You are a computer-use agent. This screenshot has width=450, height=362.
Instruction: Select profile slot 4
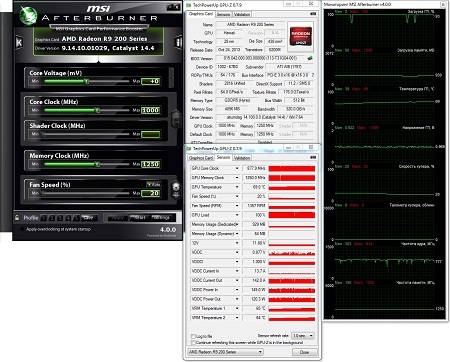[x=68, y=218]
